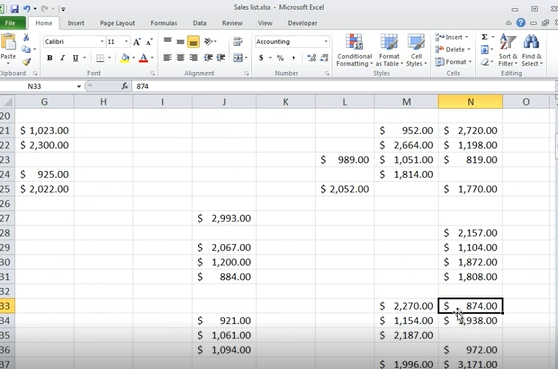Open Format as Table gallery

coord(389,50)
